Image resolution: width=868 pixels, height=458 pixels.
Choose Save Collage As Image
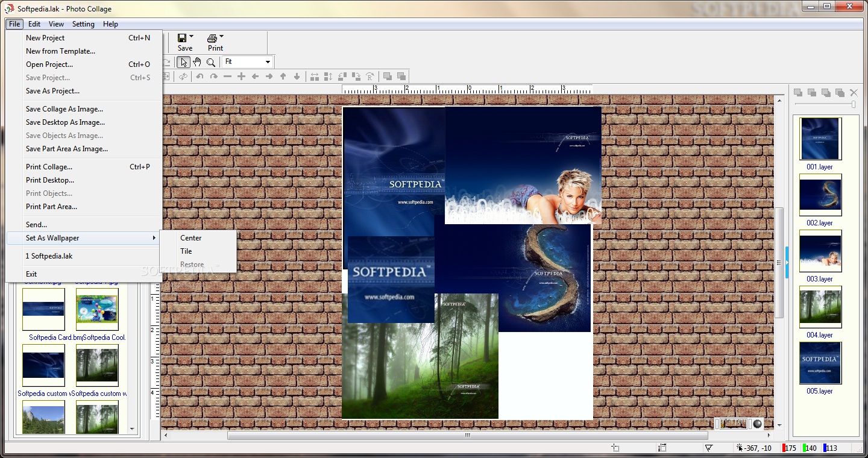pyautogui.click(x=84, y=109)
